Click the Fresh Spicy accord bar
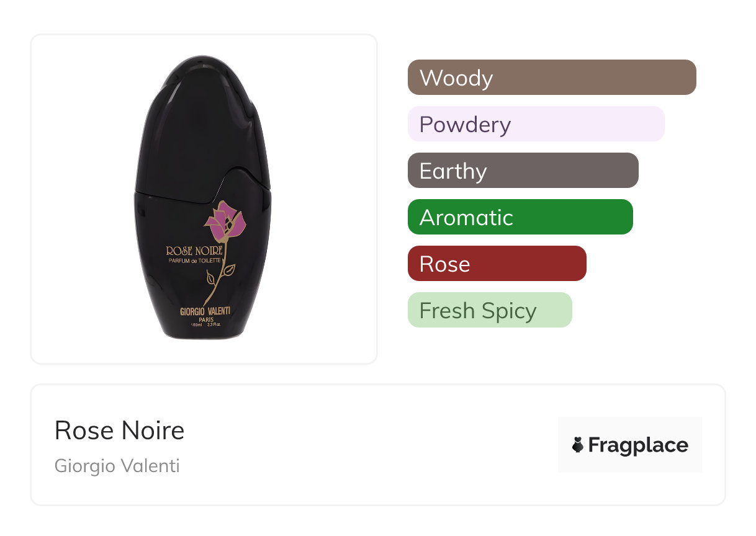Viewport: 756px width, 536px height. click(489, 310)
